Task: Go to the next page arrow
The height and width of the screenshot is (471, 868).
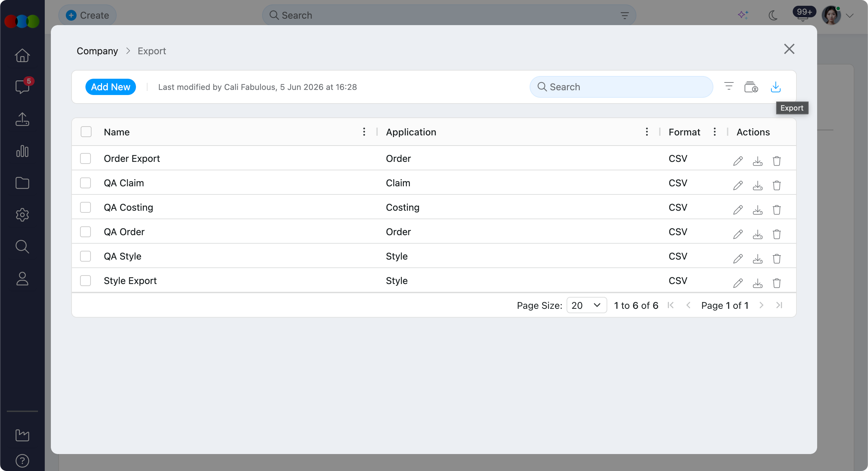Action: (x=762, y=305)
